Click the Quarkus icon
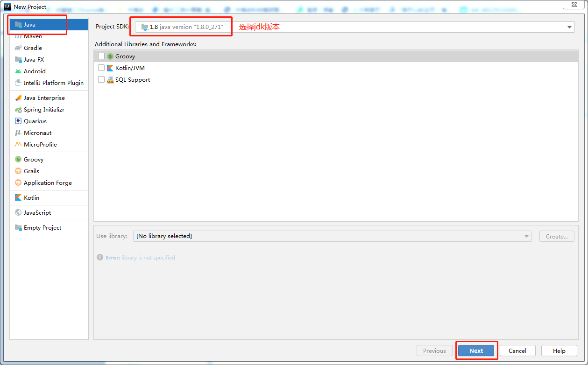 coord(18,121)
